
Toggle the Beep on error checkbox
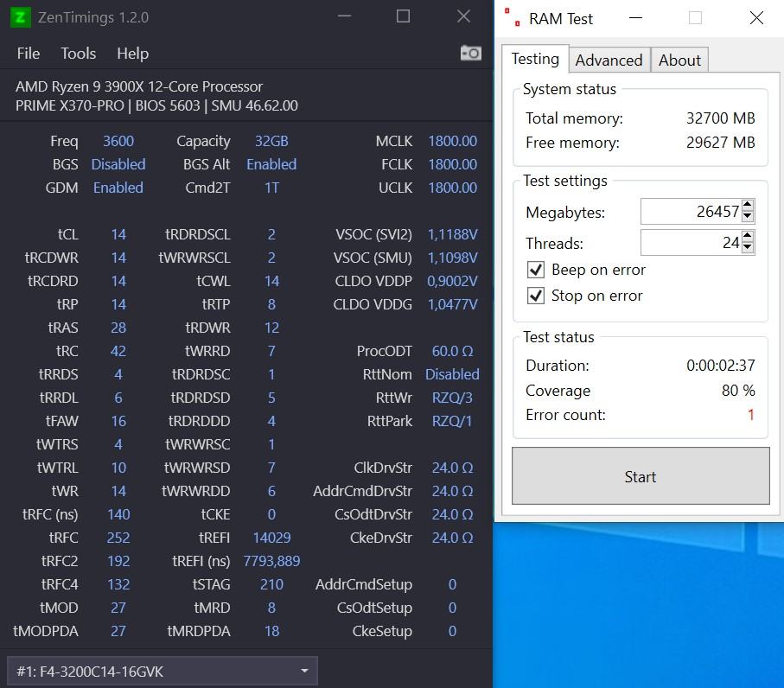(536, 270)
